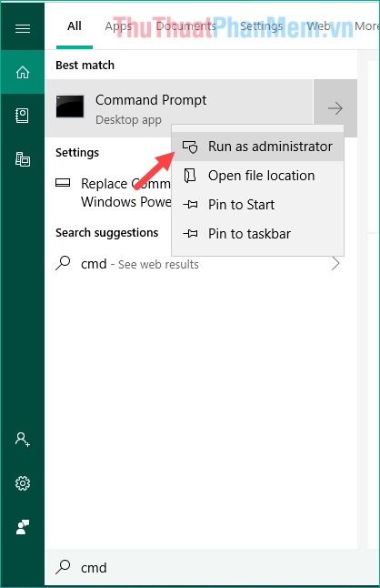Open cmd See web results suggestion
This screenshot has height=588, width=380.
201,264
